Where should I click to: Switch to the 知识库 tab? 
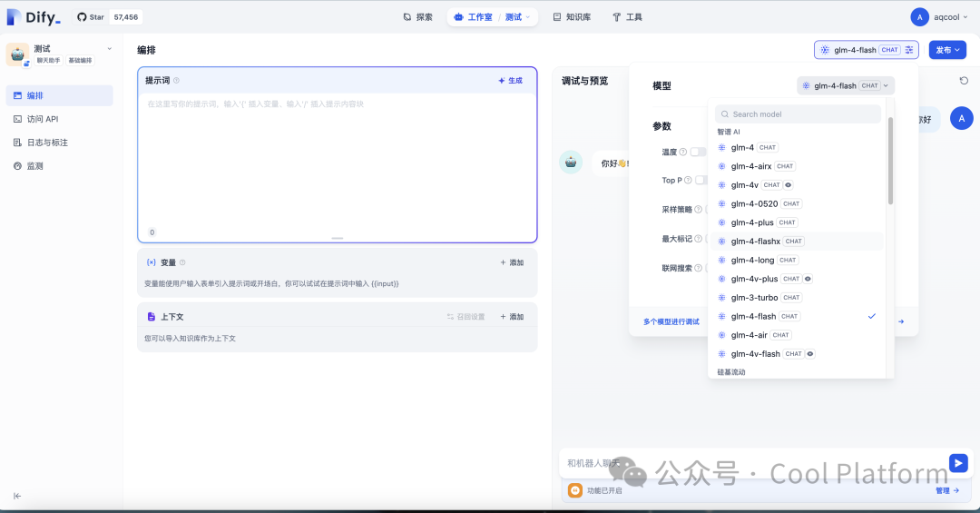tap(572, 17)
